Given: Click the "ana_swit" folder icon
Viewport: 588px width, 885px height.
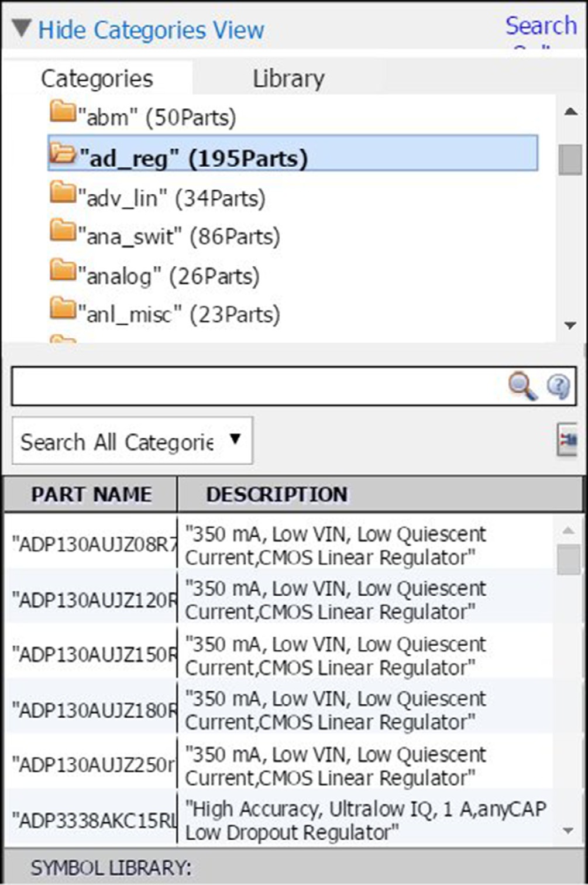Looking at the screenshot, I should [63, 231].
